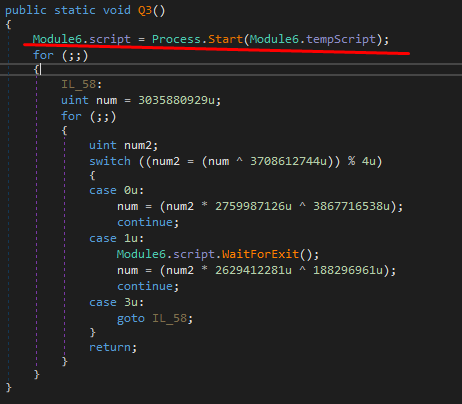Click the Start method call
Image resolution: width=462 pixels, height=404 pixels.
point(226,39)
